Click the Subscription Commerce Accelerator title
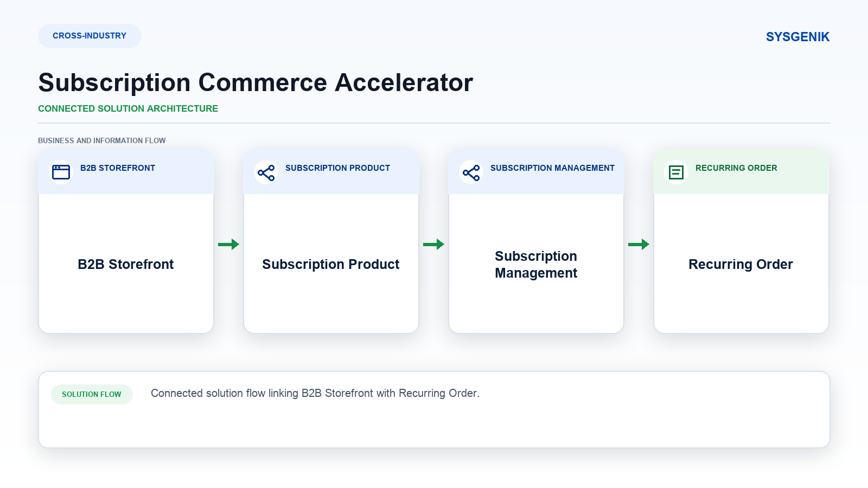868x488 pixels. point(256,82)
